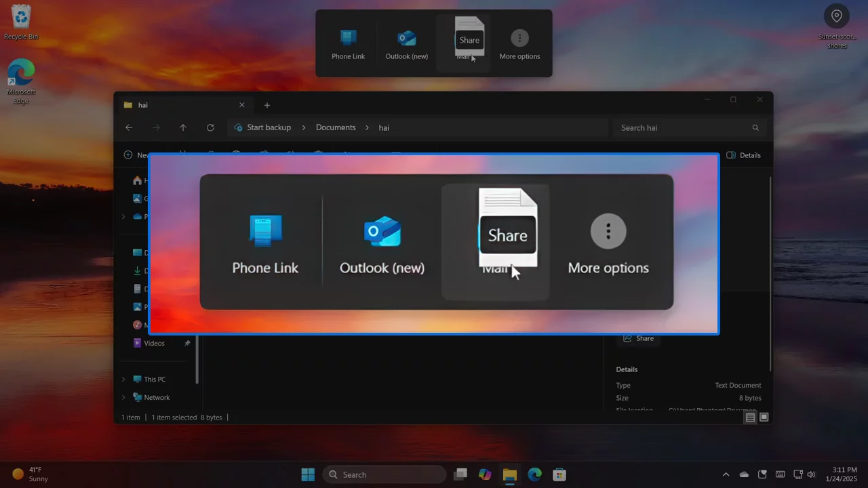
Task: Open Microsoft Edge from the taskbar
Action: 535,474
